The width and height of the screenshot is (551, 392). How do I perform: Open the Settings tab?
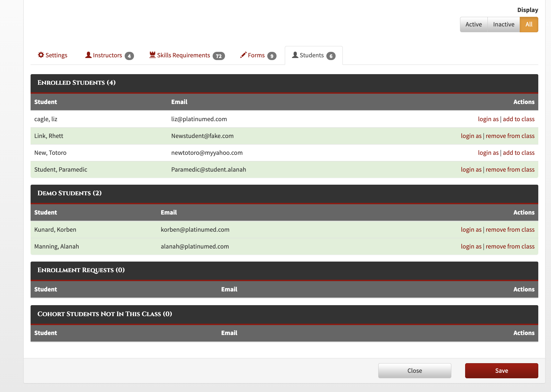[53, 55]
